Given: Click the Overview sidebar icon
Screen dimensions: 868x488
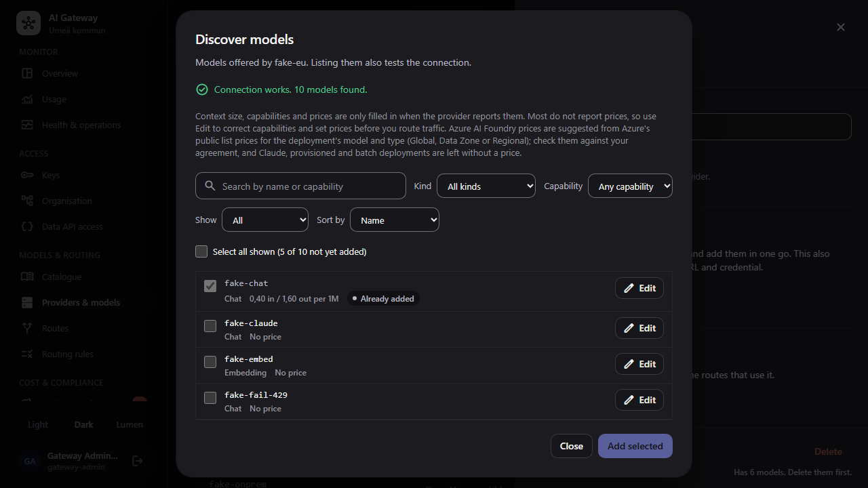Looking at the screenshot, I should coord(27,73).
